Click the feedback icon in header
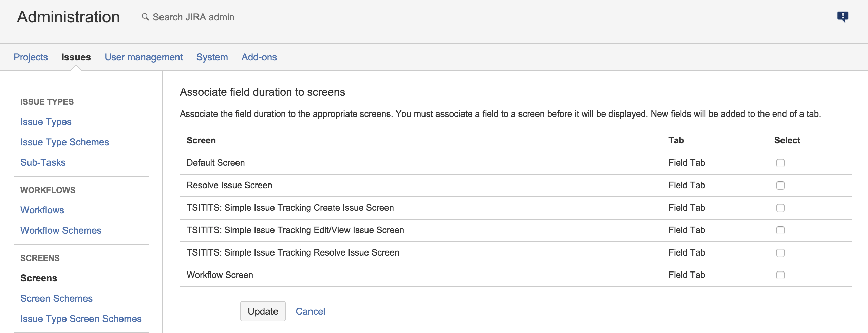This screenshot has height=333, width=868. tap(843, 17)
